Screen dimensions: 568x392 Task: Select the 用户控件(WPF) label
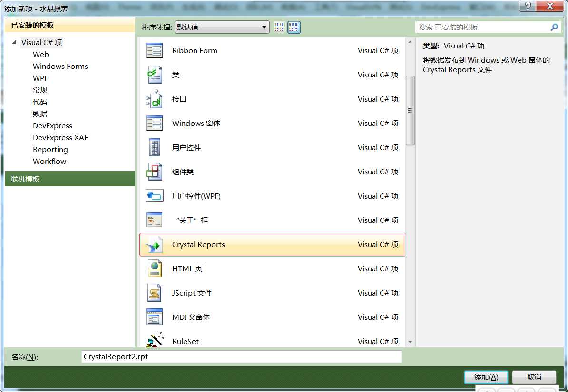pyautogui.click(x=196, y=196)
